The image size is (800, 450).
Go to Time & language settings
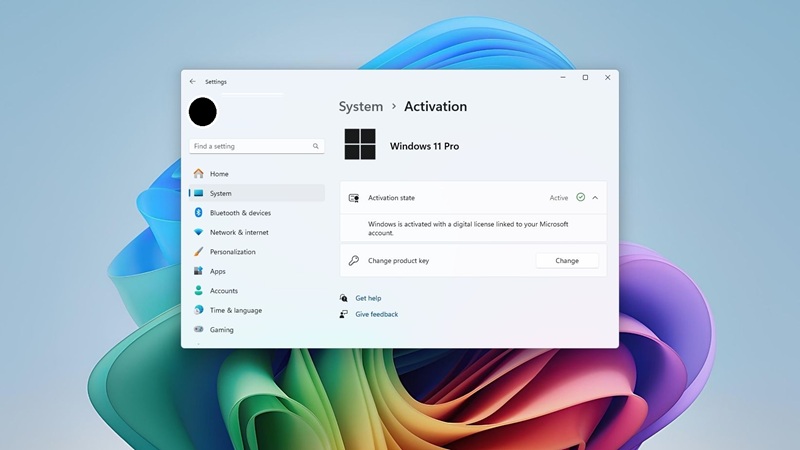tap(236, 310)
